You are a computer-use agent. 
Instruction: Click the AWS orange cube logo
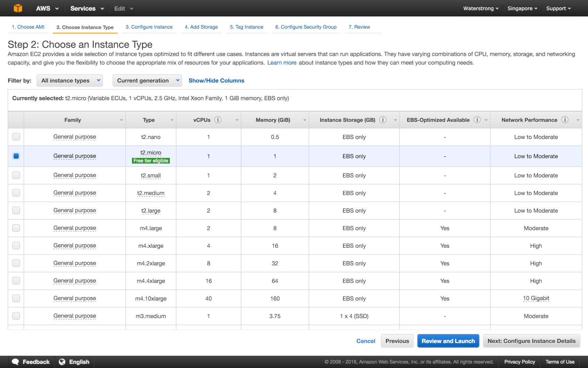tap(18, 8)
